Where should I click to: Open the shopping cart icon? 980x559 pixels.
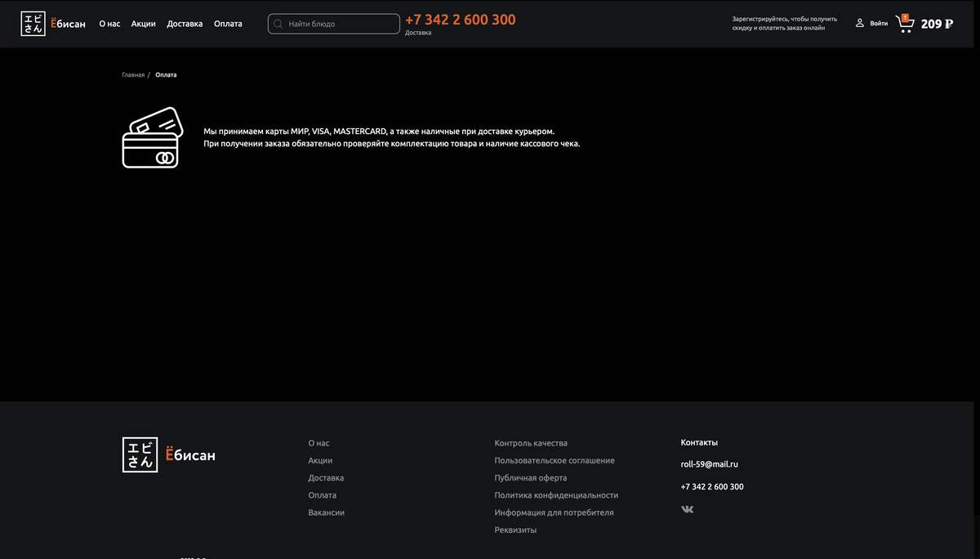coord(905,24)
